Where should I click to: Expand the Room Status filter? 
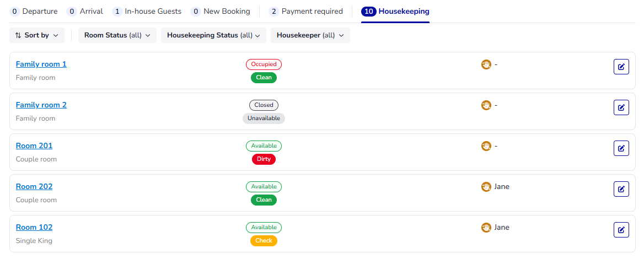117,35
